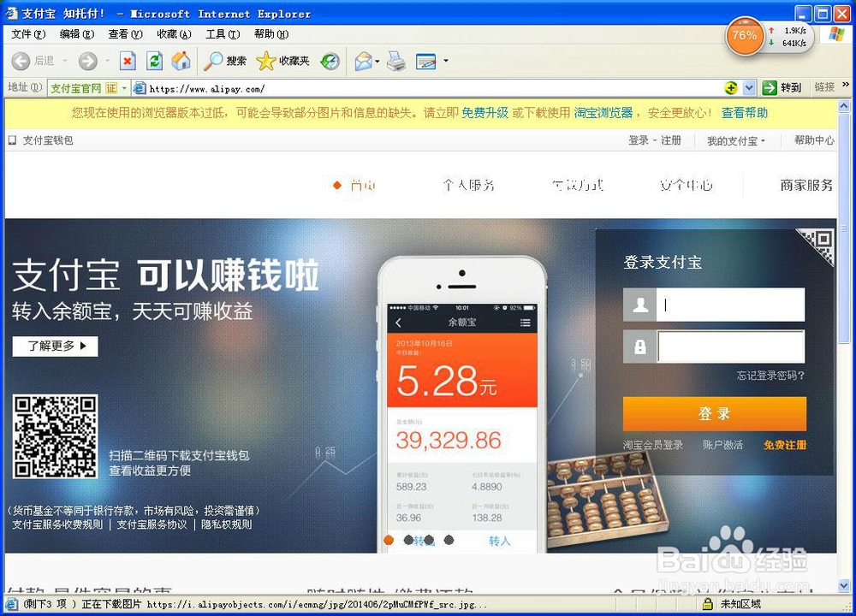Click the Mail envelope toolbar icon
This screenshot has height=616, width=856.
click(x=363, y=61)
